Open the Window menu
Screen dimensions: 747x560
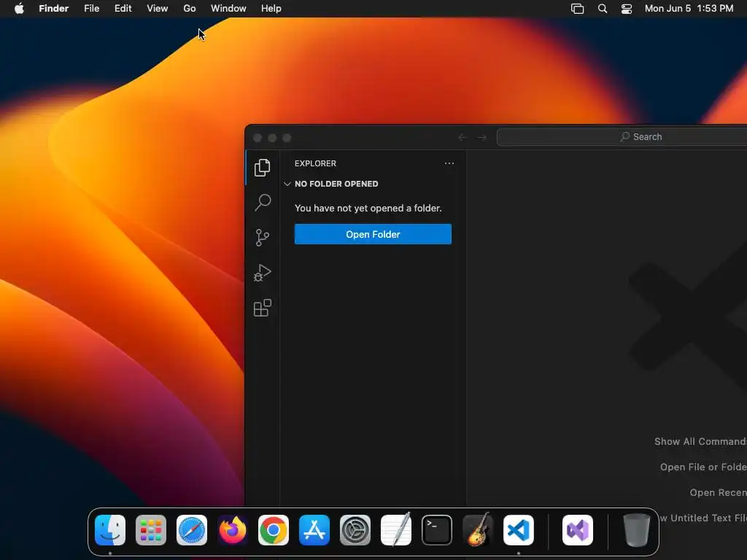pyautogui.click(x=228, y=9)
